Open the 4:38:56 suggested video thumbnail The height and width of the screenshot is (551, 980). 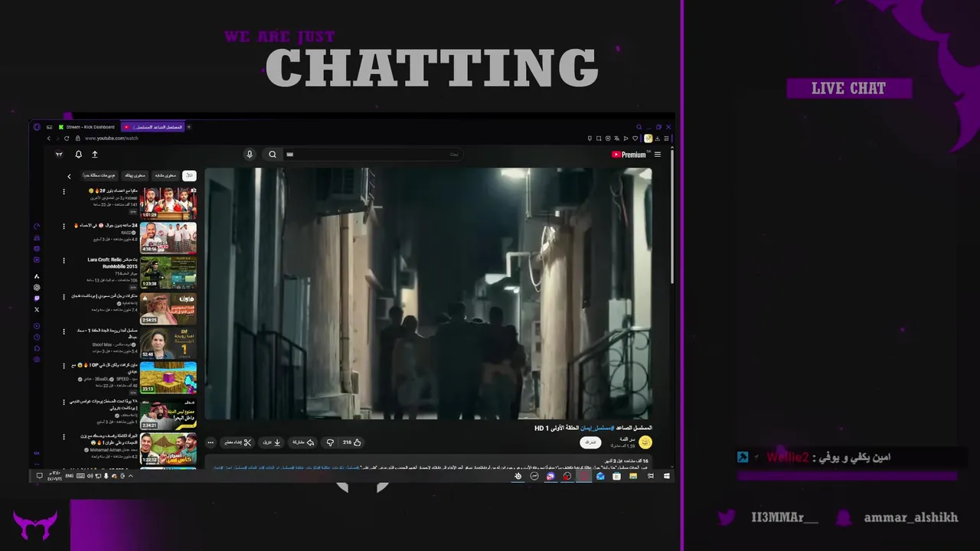pos(168,238)
